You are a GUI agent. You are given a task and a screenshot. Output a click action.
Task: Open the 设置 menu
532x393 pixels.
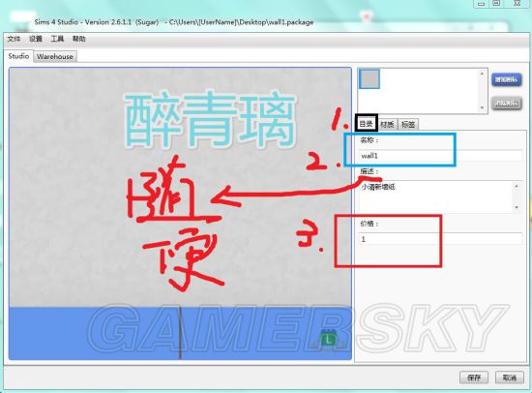(x=36, y=39)
